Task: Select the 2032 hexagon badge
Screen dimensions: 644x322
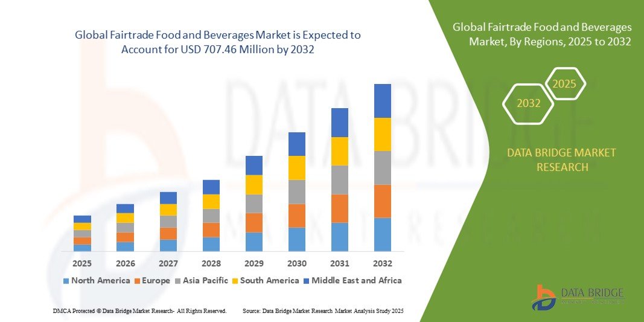Action: click(x=528, y=103)
